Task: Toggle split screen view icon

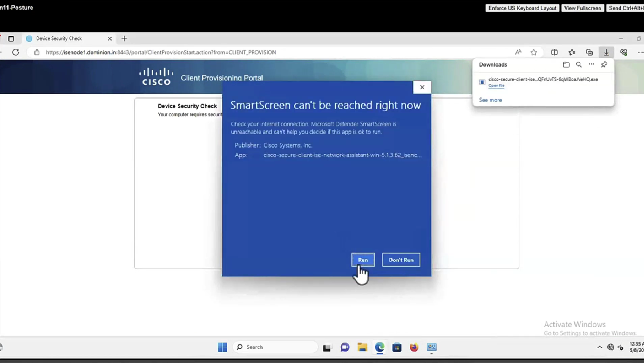Action: coord(554,52)
